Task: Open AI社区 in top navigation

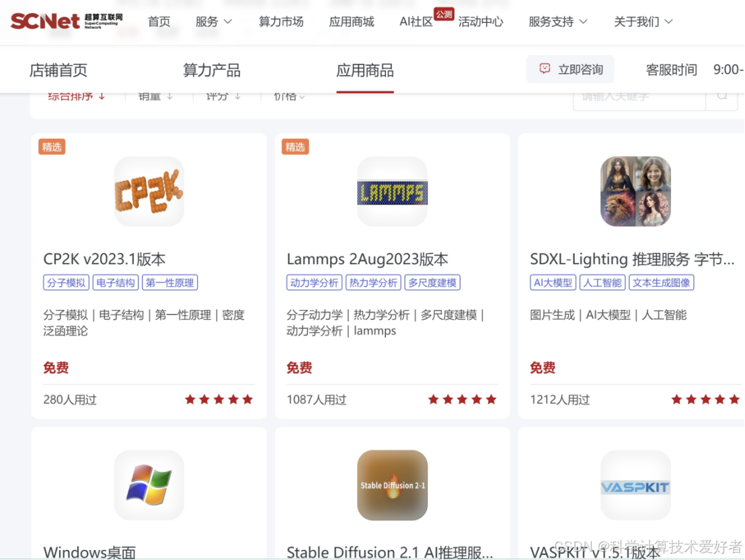Action: tap(416, 22)
